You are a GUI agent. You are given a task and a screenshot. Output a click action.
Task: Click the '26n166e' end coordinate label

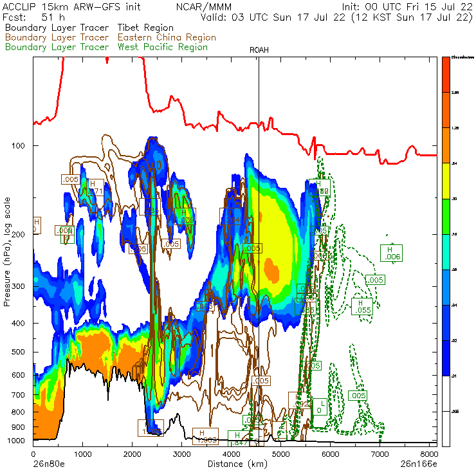[x=419, y=464]
